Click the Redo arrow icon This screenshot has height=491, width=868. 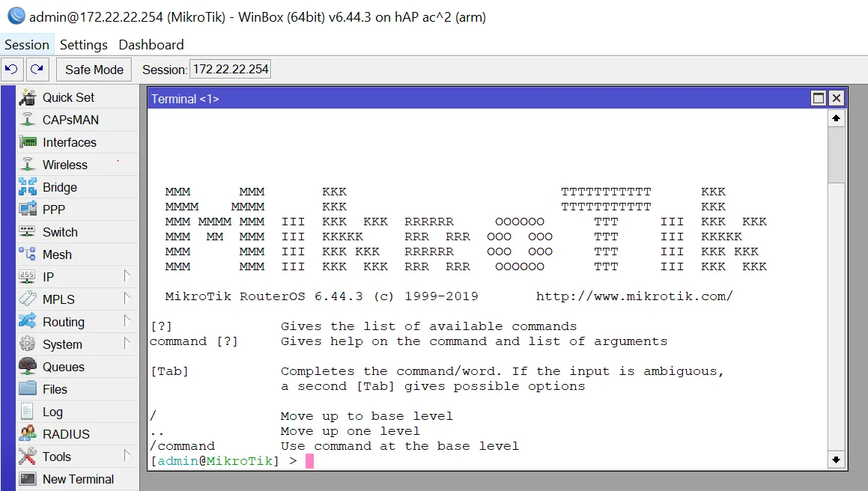pyautogui.click(x=37, y=70)
